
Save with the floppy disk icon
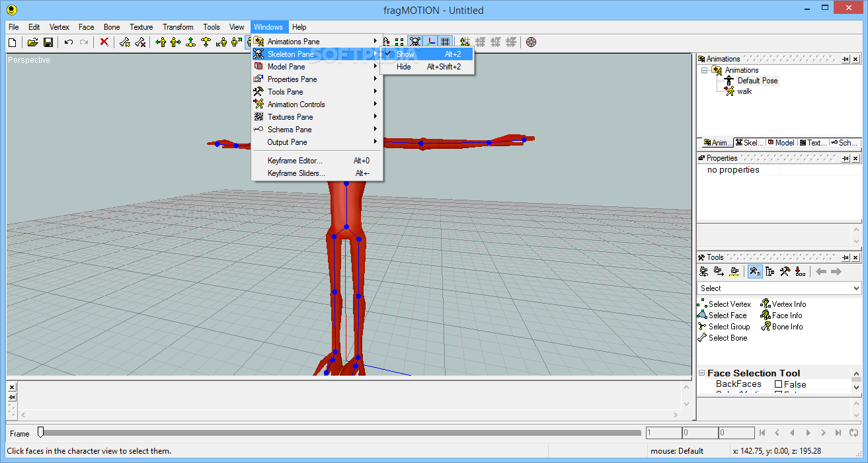[48, 42]
